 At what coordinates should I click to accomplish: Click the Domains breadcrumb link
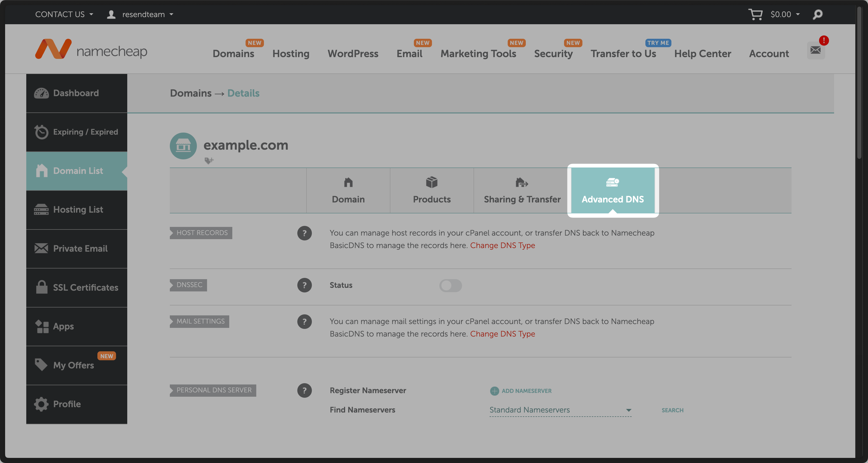(191, 93)
